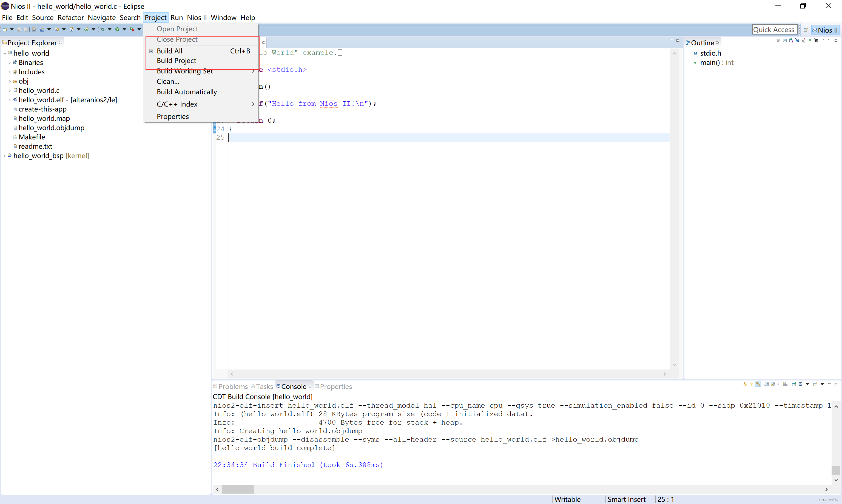Image resolution: width=842 pixels, height=504 pixels.
Task: Toggle Outline group-by-namespace gray icon
Action: tap(778, 40)
